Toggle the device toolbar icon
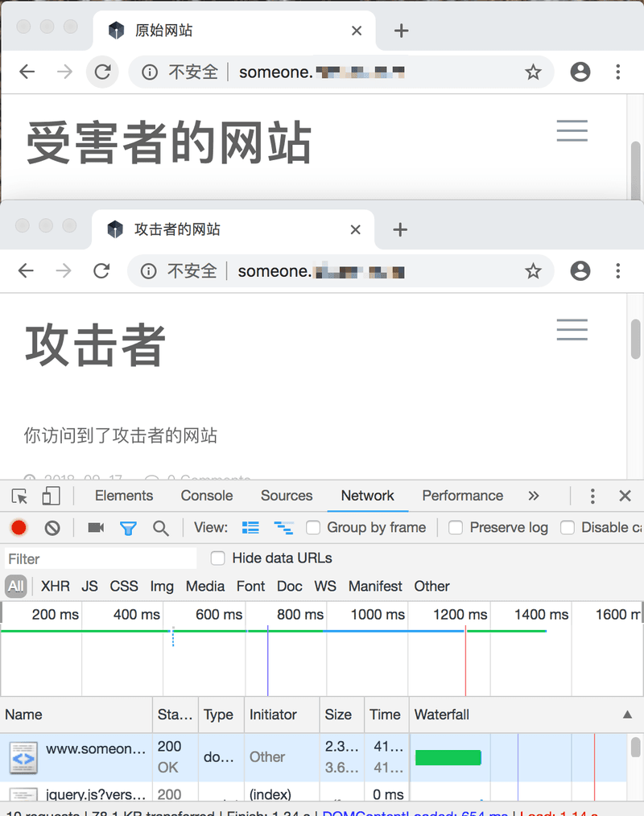The height and width of the screenshot is (816, 644). tap(52, 496)
